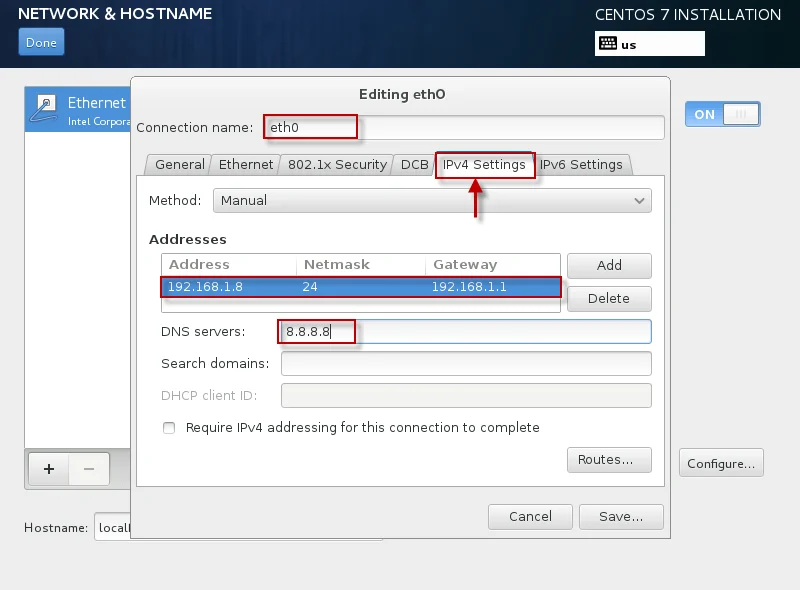Open the Method dropdown set to Manual
This screenshot has height=590, width=800.
pos(432,201)
